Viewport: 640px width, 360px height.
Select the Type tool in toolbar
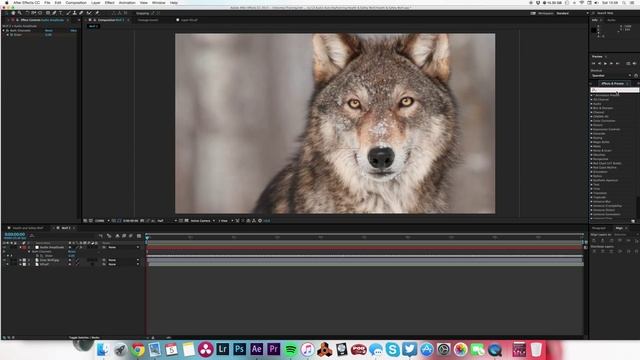point(61,13)
